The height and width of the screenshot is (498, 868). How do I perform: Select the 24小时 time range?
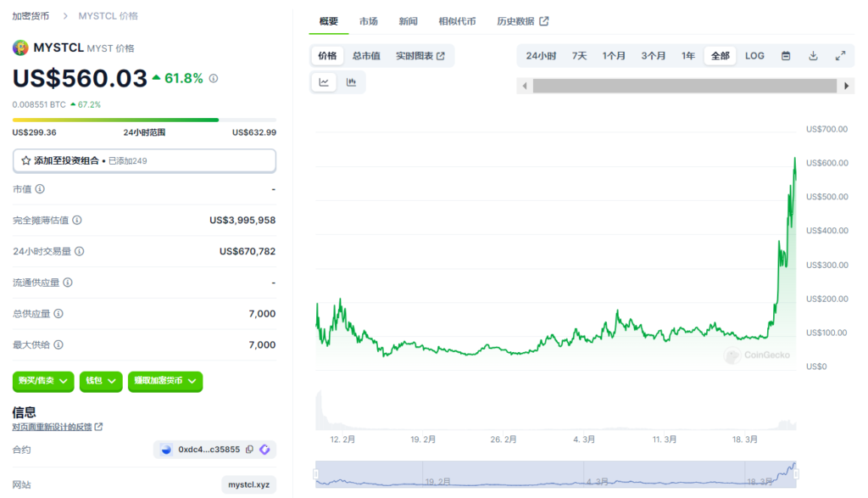(541, 56)
